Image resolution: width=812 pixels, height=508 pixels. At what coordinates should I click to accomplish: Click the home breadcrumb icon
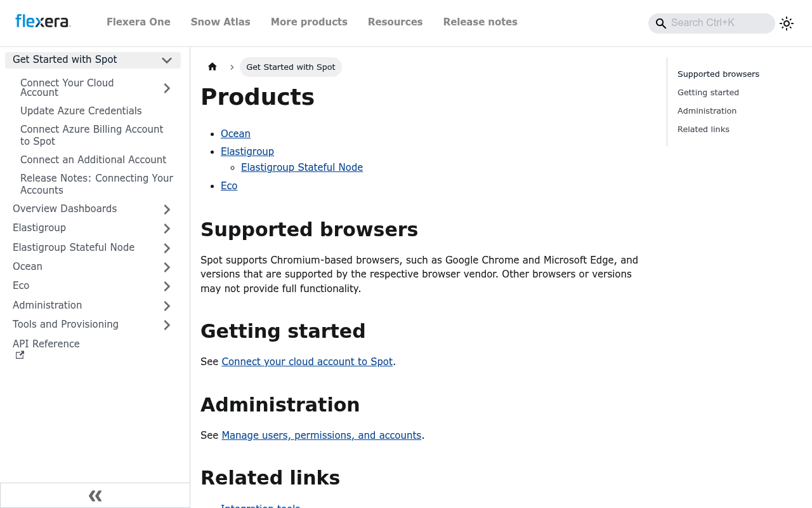213,67
